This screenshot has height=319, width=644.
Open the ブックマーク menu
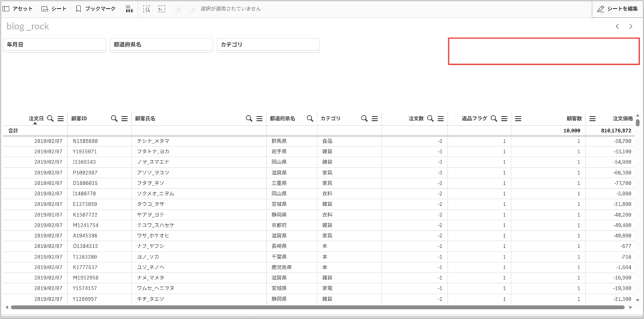point(96,9)
